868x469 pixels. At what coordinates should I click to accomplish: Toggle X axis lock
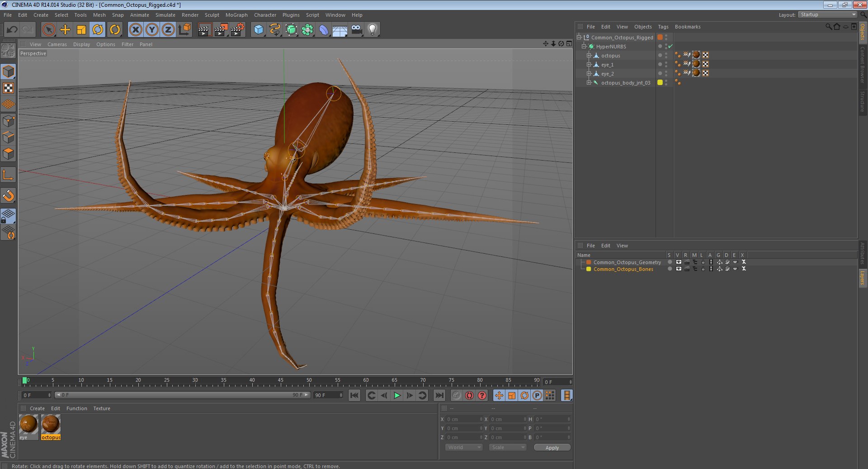135,30
